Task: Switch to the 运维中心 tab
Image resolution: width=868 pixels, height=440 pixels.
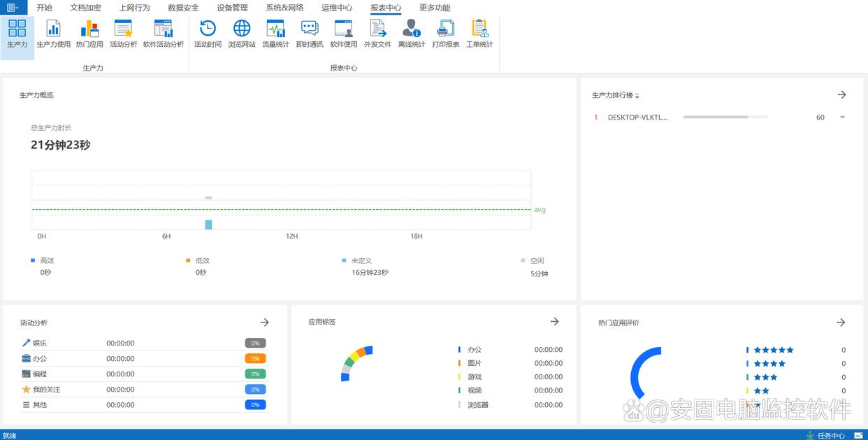Action: 337,8
